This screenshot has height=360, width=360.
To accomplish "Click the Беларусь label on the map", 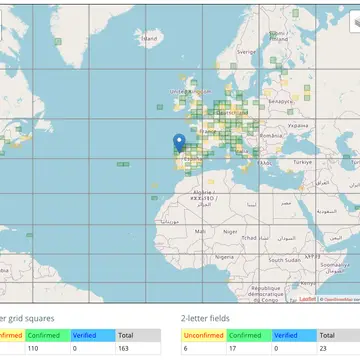I will coord(280,101).
